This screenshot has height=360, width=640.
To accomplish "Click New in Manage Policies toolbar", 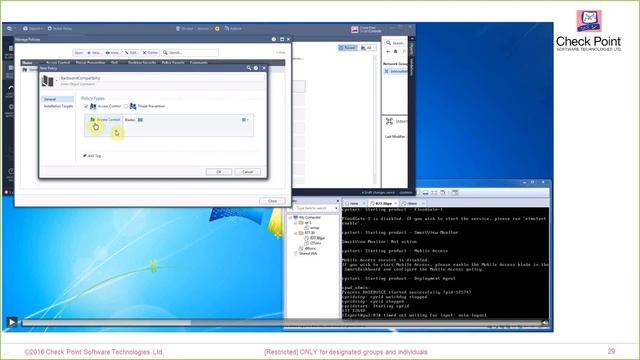I will [x=94, y=53].
